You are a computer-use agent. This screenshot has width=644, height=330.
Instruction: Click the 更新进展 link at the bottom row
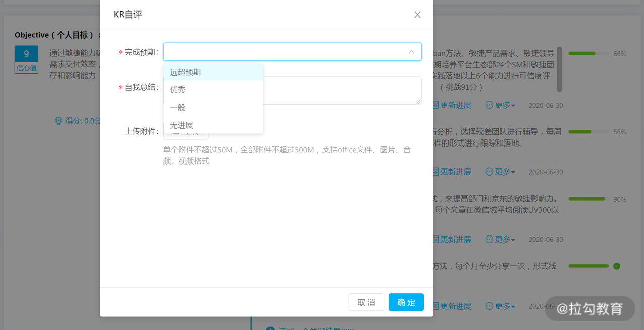pos(455,306)
